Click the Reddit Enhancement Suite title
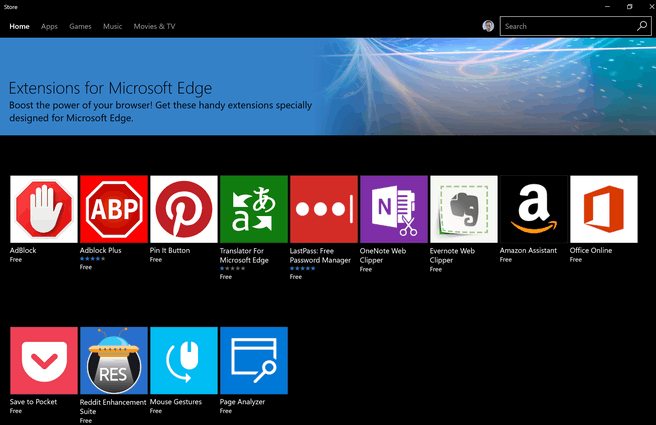The width and height of the screenshot is (656, 425). click(113, 407)
